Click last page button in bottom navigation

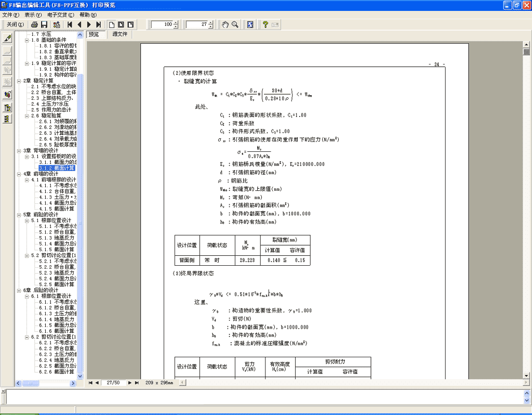pyautogui.click(x=137, y=383)
